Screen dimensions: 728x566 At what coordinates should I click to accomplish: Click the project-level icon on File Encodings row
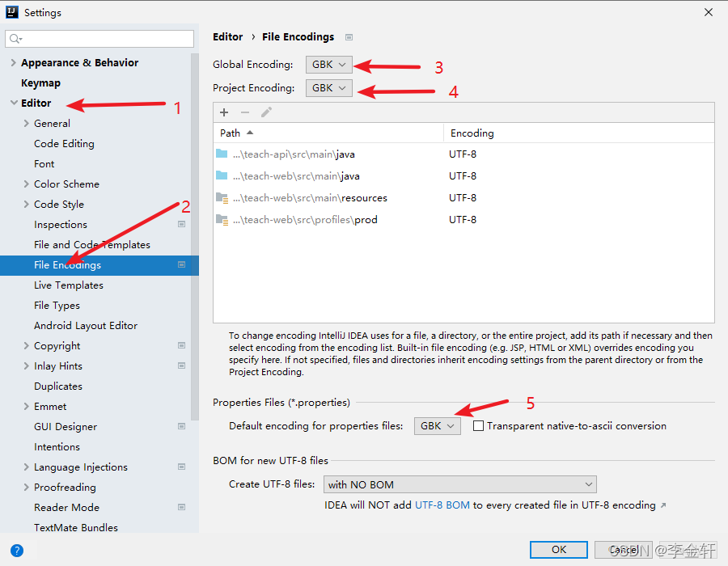click(x=181, y=264)
